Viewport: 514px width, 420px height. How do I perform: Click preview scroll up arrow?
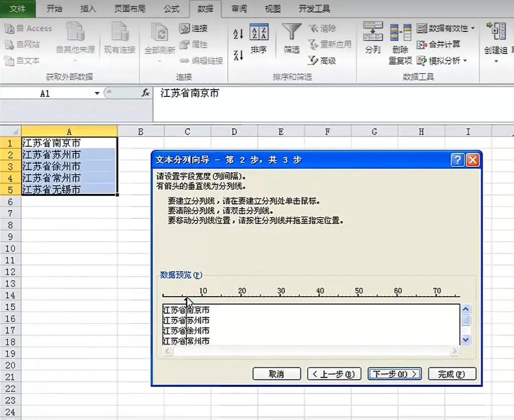[x=466, y=309]
